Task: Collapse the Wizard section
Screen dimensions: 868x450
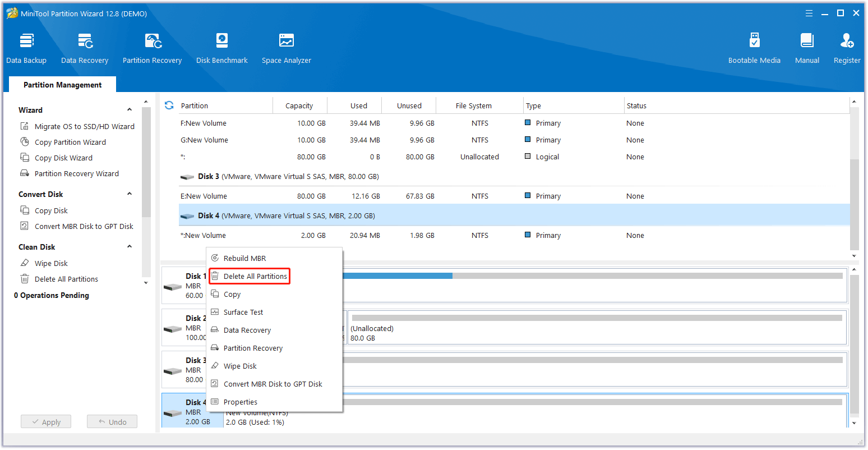Action: pyautogui.click(x=130, y=110)
